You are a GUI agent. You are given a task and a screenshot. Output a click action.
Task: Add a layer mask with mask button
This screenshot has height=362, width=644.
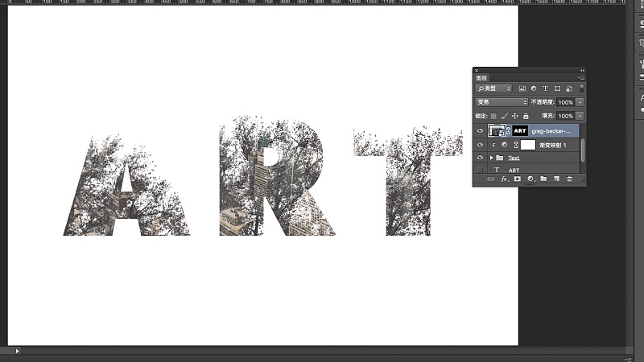coord(517,179)
